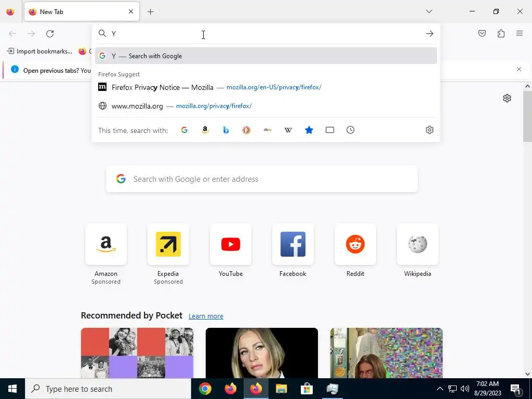Open Pocket story with blonde woman thumbnail
The width and height of the screenshot is (532, 399).
(x=262, y=353)
